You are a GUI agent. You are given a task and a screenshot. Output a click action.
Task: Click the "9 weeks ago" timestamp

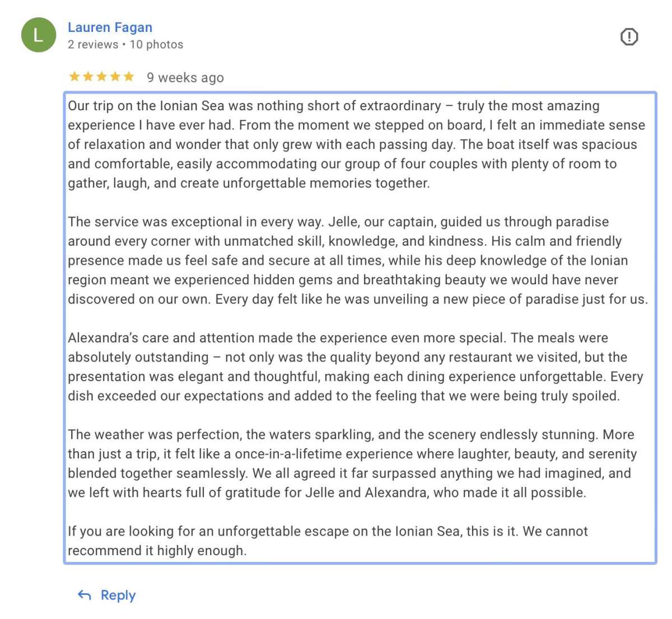point(185,78)
